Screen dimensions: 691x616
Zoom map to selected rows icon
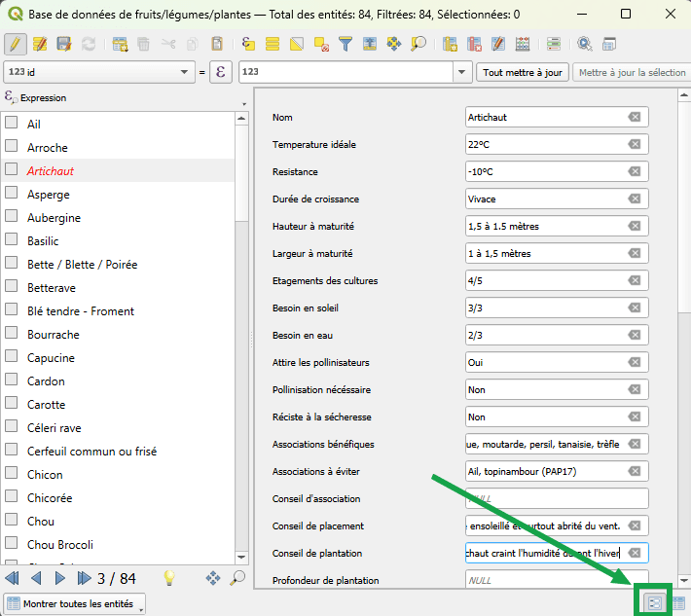tap(418, 44)
